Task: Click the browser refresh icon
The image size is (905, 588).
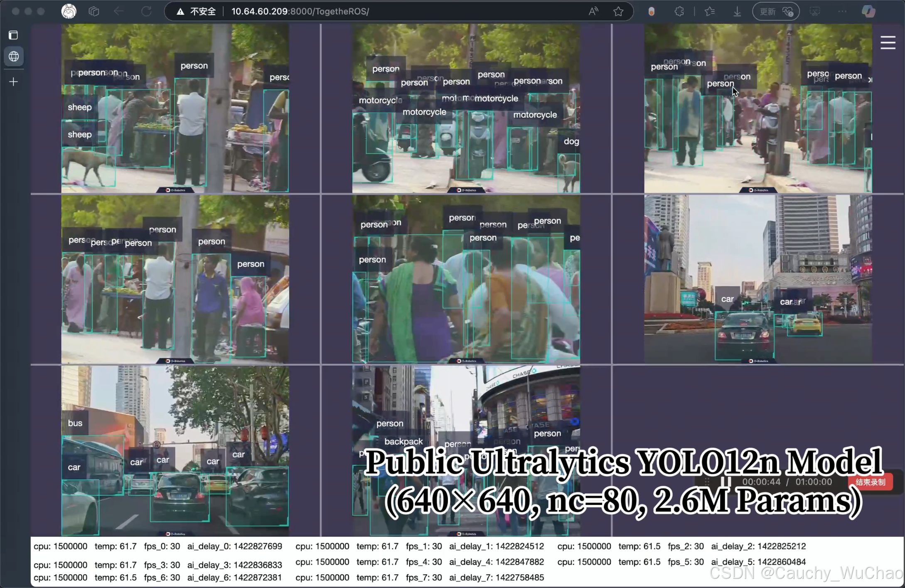Action: [x=146, y=11]
